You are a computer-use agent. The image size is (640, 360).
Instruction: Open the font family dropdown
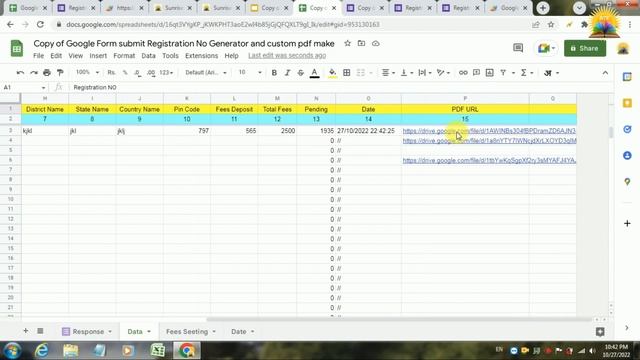click(x=205, y=73)
